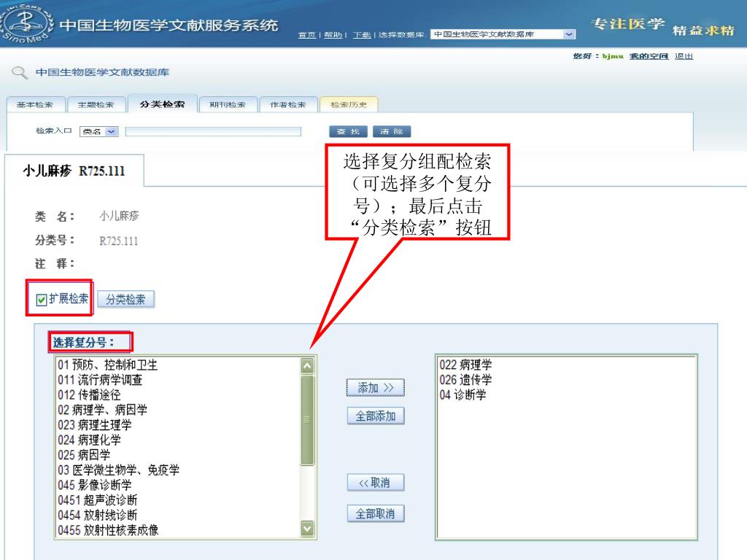Select '022 病理学' in the chosen list
Image resolution: width=747 pixels, height=560 pixels.
coord(566,365)
